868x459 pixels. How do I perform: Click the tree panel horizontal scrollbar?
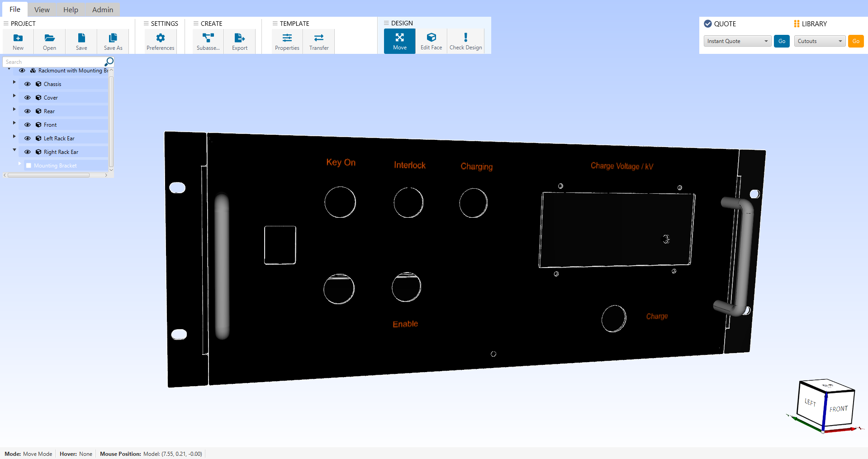[x=49, y=175]
